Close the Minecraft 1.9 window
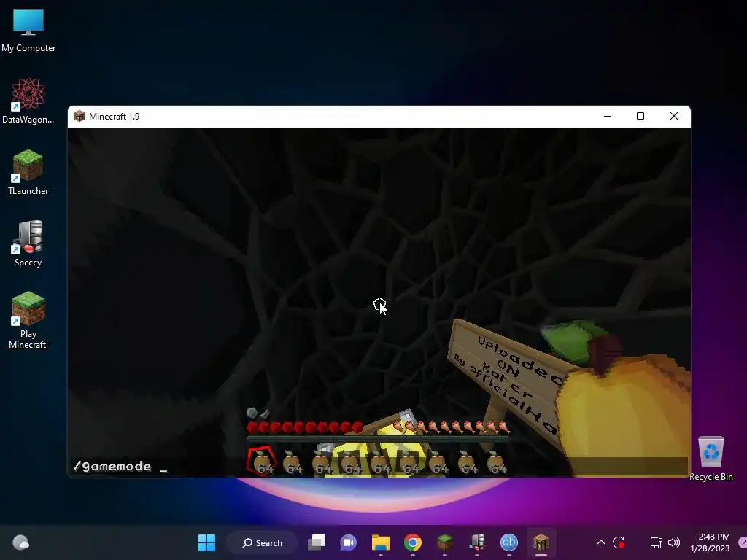 point(673,116)
